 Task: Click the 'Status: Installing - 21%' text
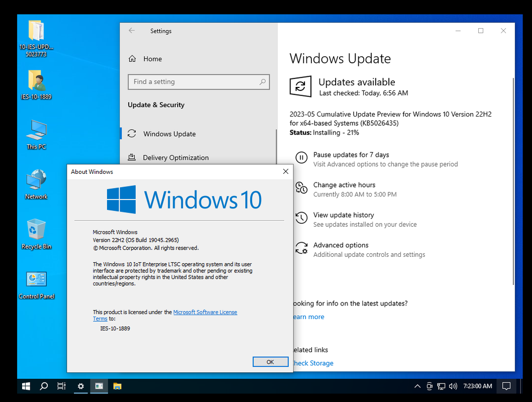click(325, 133)
